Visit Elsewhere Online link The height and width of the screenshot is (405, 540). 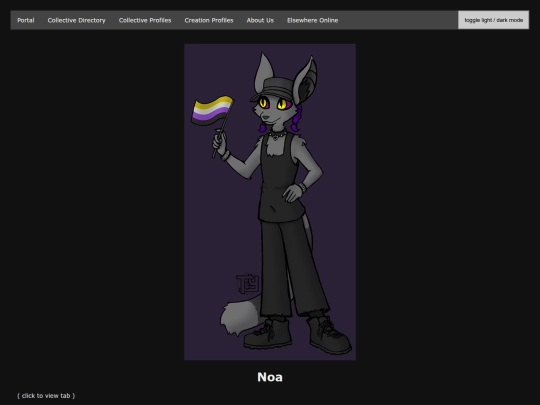(x=312, y=20)
